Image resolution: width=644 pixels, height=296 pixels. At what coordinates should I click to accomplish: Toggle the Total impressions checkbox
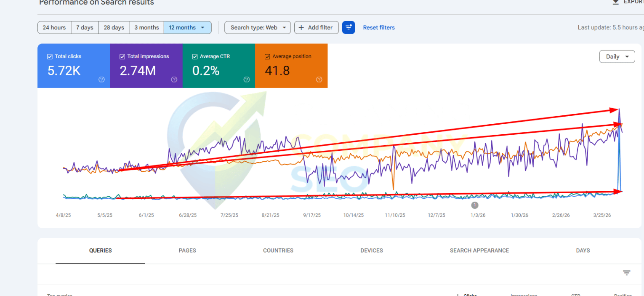point(122,56)
